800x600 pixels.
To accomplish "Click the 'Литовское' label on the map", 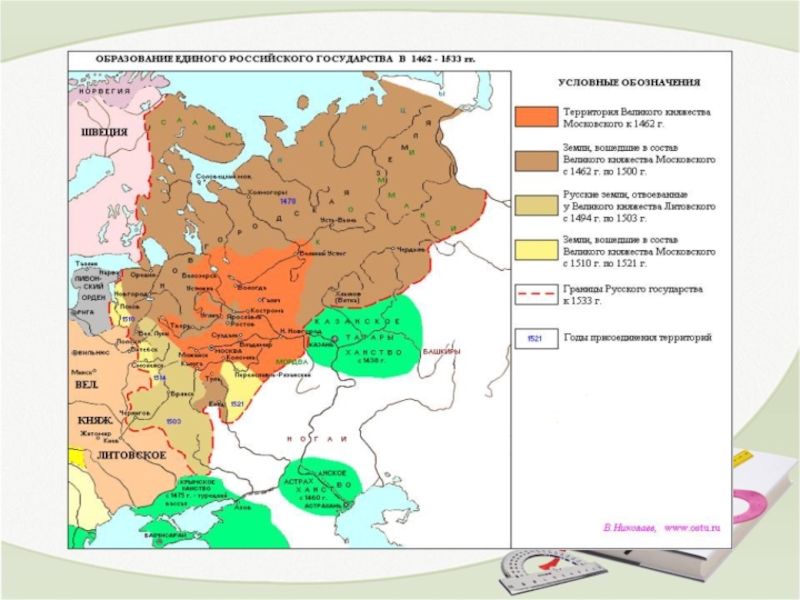I will tap(132, 454).
